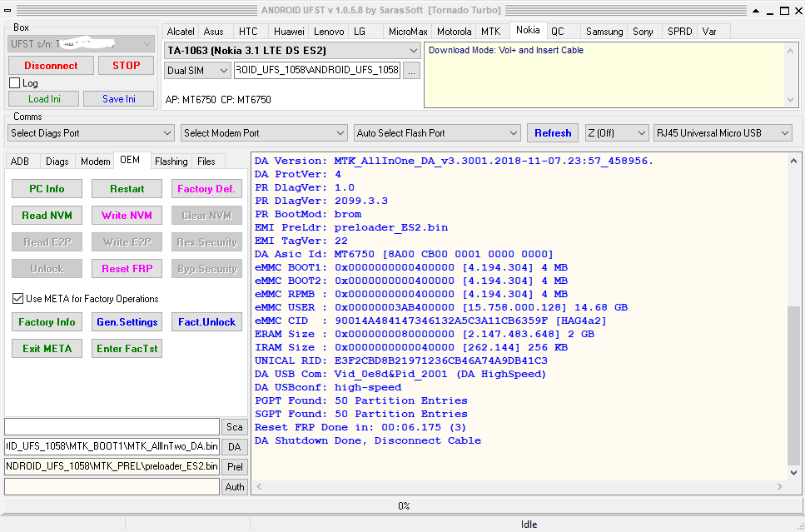This screenshot has width=805, height=532.
Task: Switch to the Asus brand tab
Action: coord(214,32)
